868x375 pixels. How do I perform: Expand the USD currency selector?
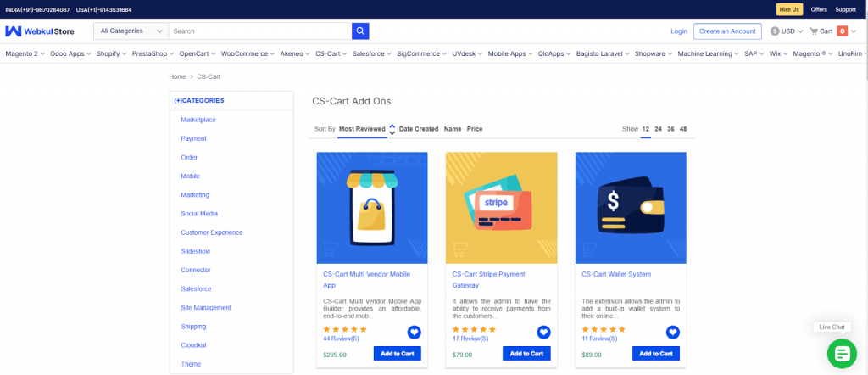787,31
